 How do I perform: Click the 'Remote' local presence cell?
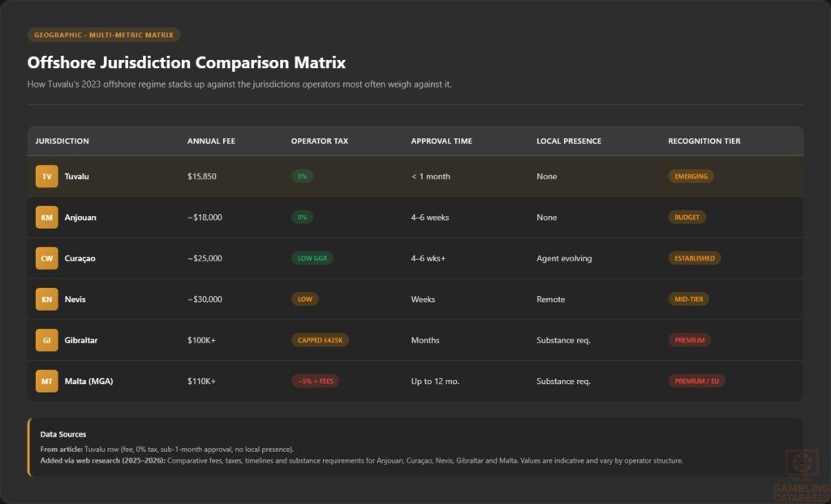[551, 299]
